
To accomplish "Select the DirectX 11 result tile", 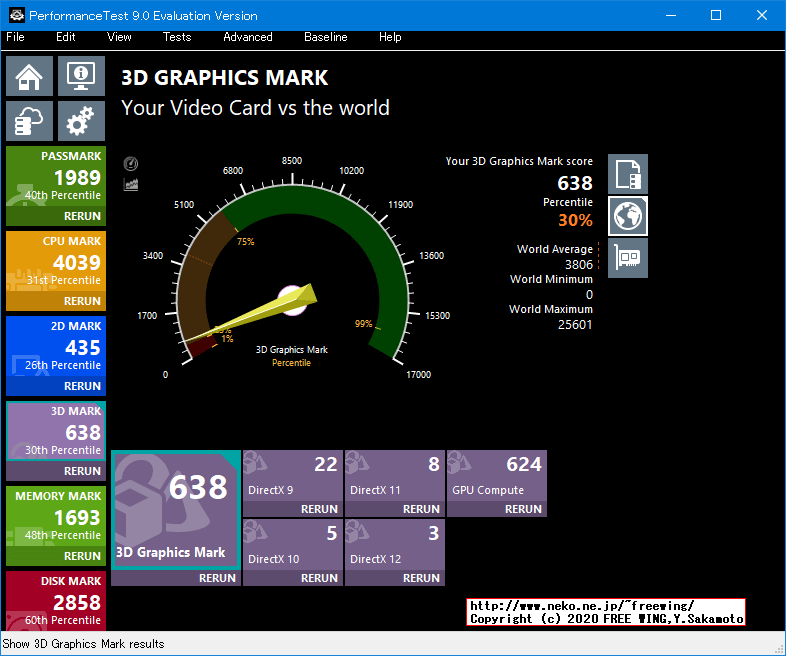I will (395, 476).
